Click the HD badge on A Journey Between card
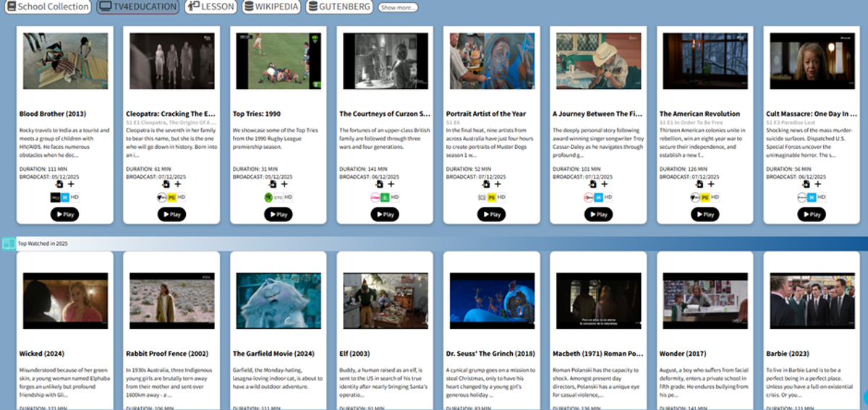The width and height of the screenshot is (868, 410). (x=609, y=197)
